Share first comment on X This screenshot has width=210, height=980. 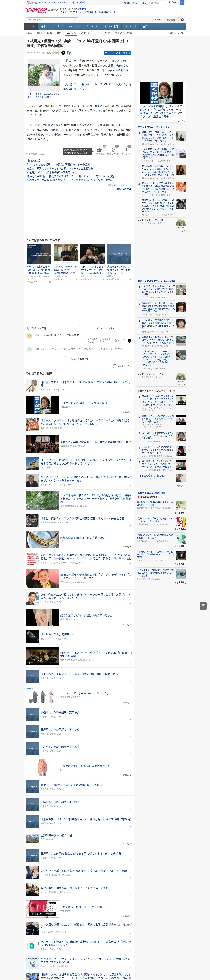tap(129, 341)
